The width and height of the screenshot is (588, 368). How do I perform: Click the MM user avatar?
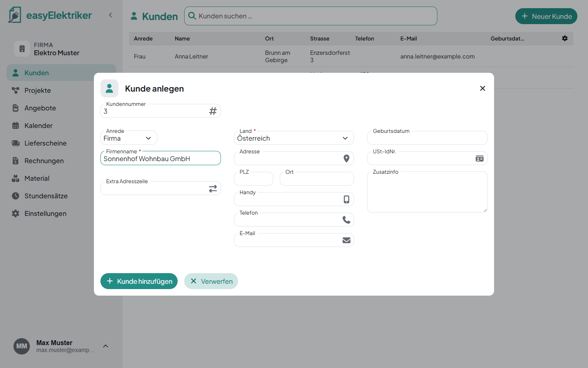pos(22,346)
